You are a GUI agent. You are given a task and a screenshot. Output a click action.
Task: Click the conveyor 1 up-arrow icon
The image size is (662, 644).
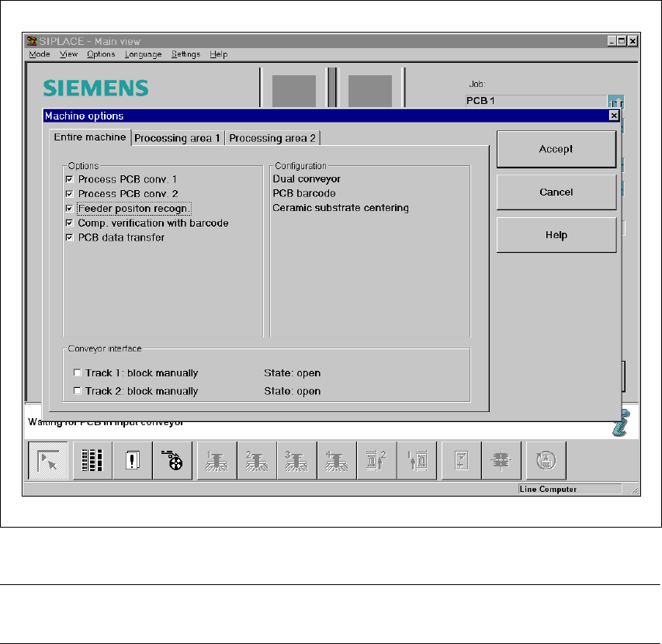416,460
